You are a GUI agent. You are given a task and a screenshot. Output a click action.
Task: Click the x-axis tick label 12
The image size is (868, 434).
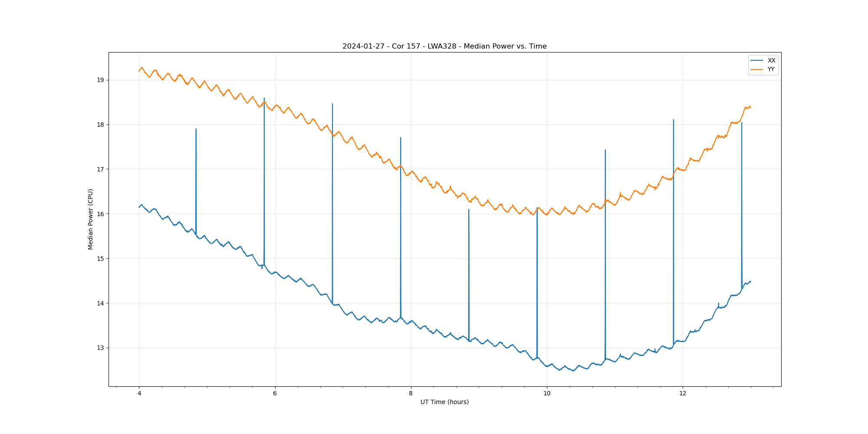tap(683, 394)
